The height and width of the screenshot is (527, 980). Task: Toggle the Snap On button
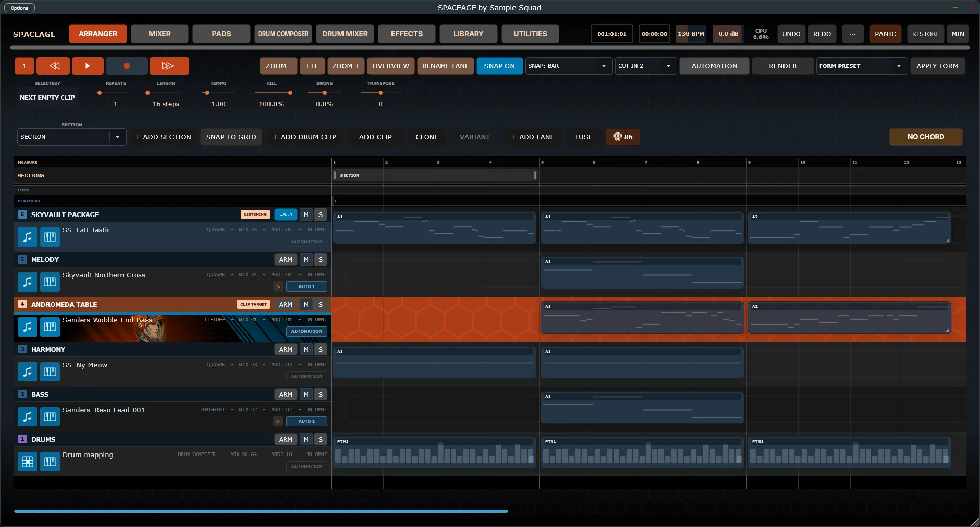tap(499, 66)
